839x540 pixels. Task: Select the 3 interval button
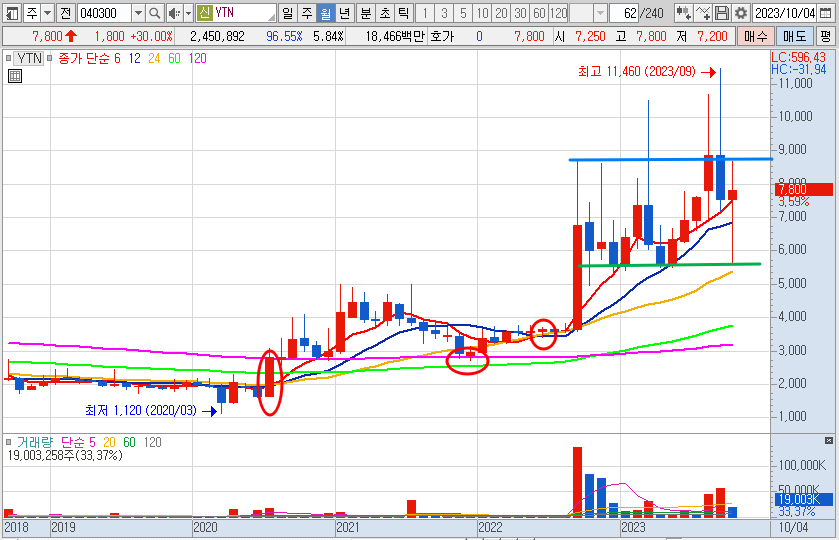coord(444,13)
